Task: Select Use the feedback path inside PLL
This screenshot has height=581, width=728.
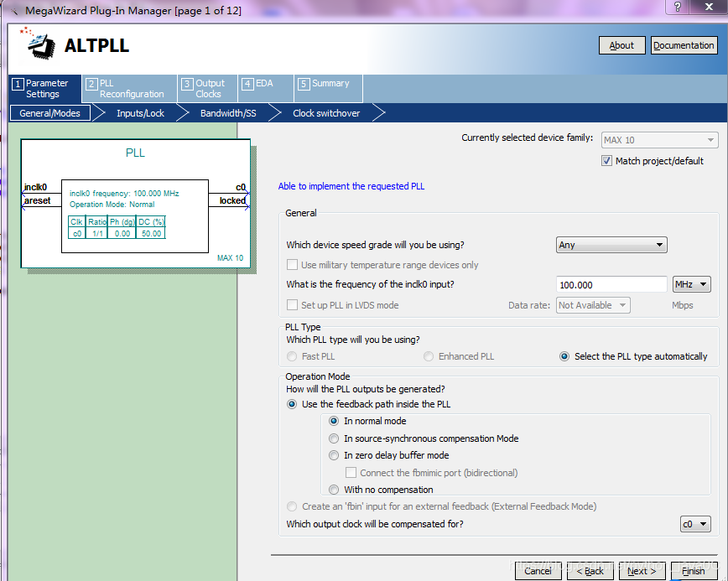Action: [292, 404]
